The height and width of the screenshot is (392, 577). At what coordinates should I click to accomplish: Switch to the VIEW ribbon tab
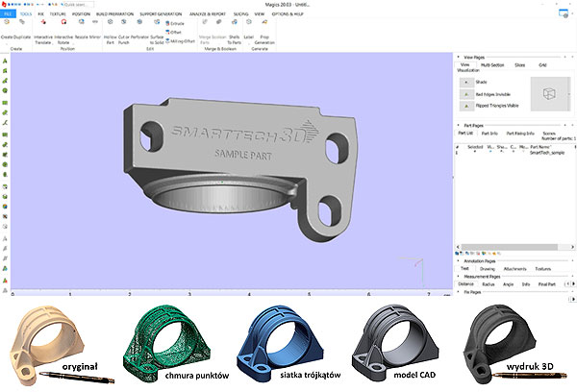tap(260, 14)
